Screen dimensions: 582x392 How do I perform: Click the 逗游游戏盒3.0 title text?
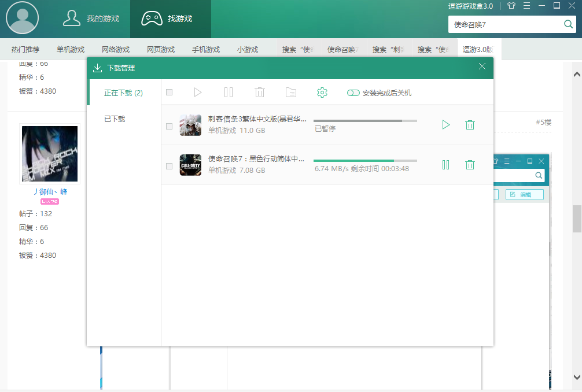click(x=471, y=6)
